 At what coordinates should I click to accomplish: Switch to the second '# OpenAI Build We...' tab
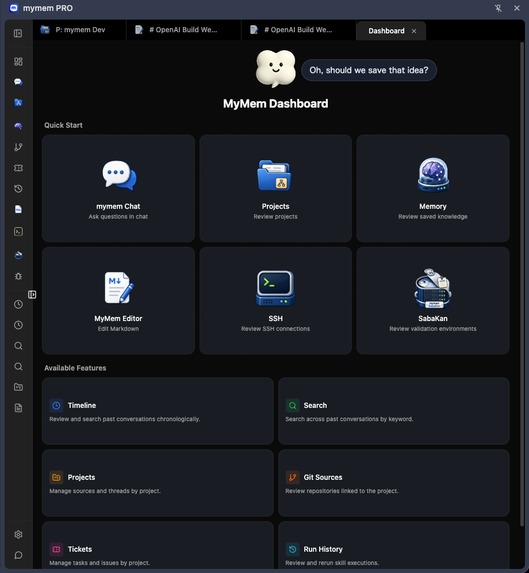point(298,30)
